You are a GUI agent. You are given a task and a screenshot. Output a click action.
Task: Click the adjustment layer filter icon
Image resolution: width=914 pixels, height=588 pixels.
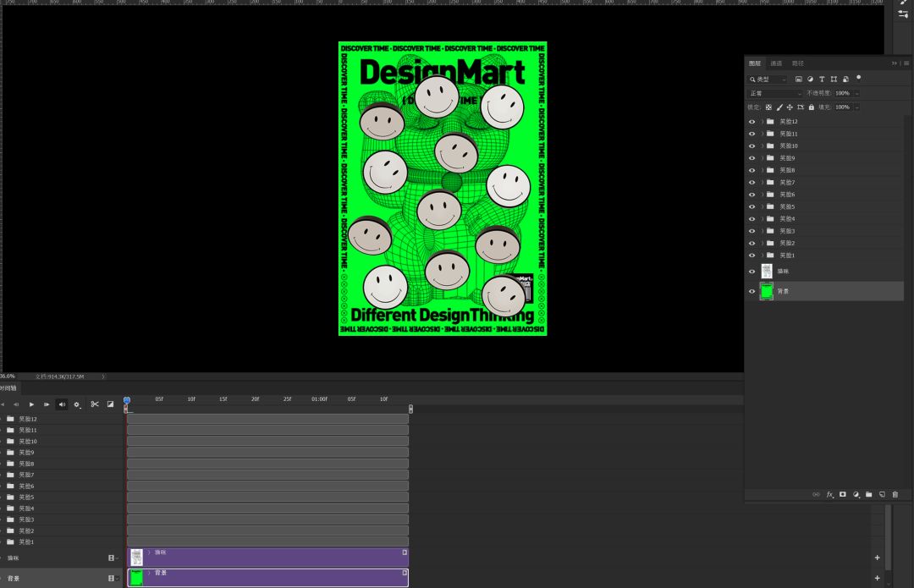810,80
